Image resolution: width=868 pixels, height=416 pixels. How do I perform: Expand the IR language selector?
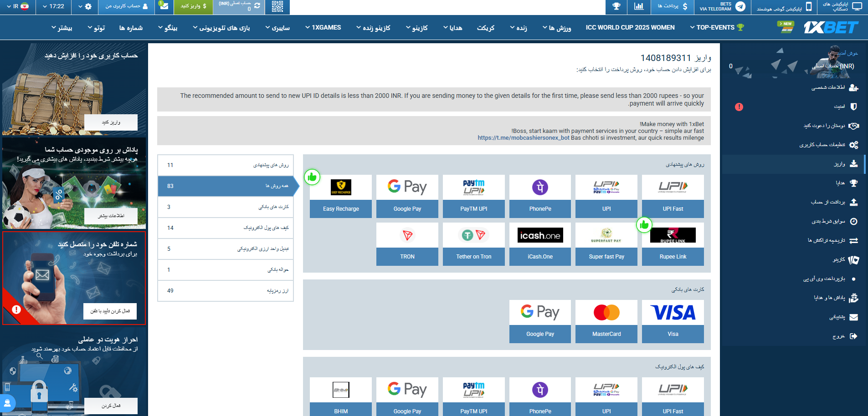click(x=17, y=6)
